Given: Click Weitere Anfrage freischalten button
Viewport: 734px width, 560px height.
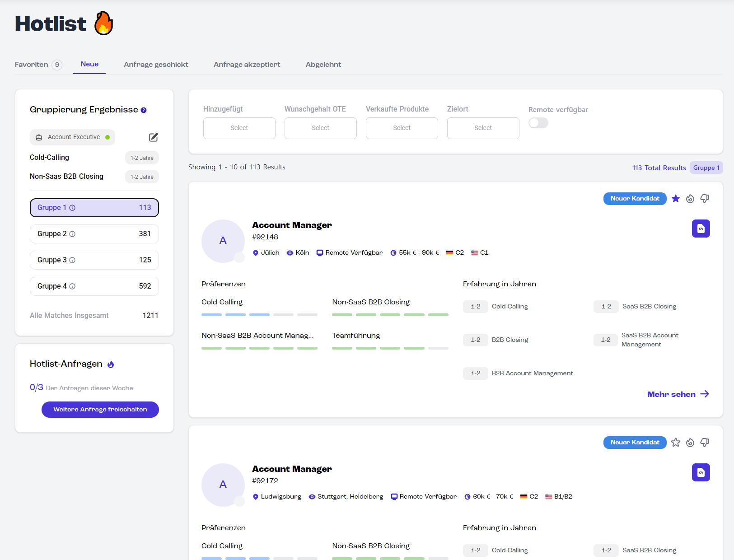Looking at the screenshot, I should point(100,410).
